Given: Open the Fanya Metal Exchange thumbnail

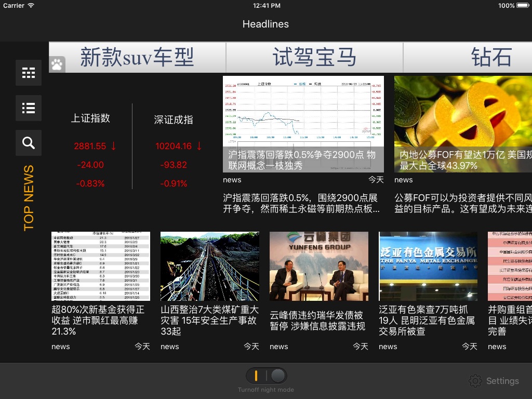Looking at the screenshot, I should click(428, 266).
